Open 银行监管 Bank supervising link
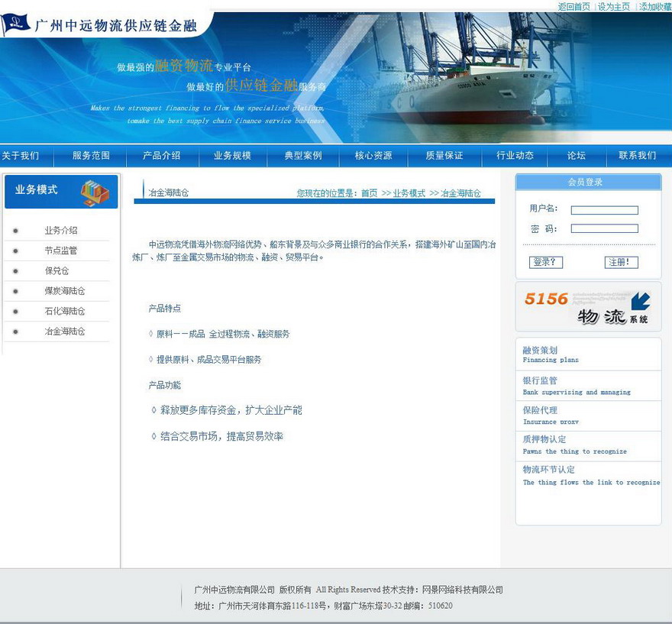The image size is (672, 624). (577, 386)
